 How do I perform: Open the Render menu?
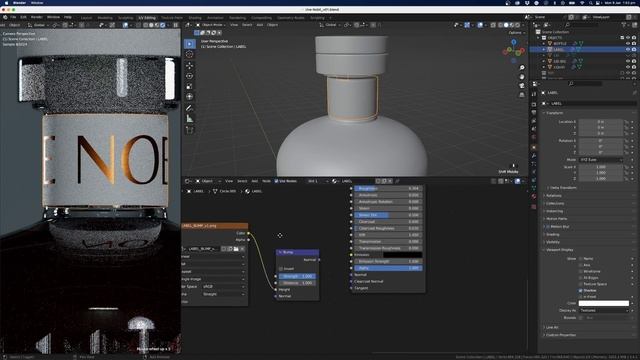36,17
